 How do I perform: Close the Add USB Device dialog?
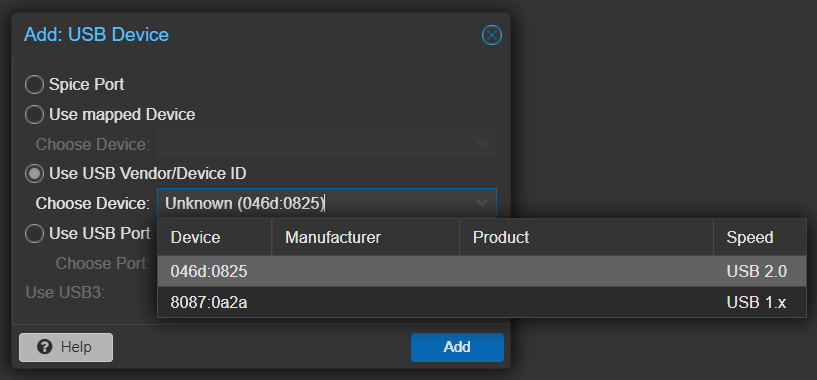coord(491,35)
